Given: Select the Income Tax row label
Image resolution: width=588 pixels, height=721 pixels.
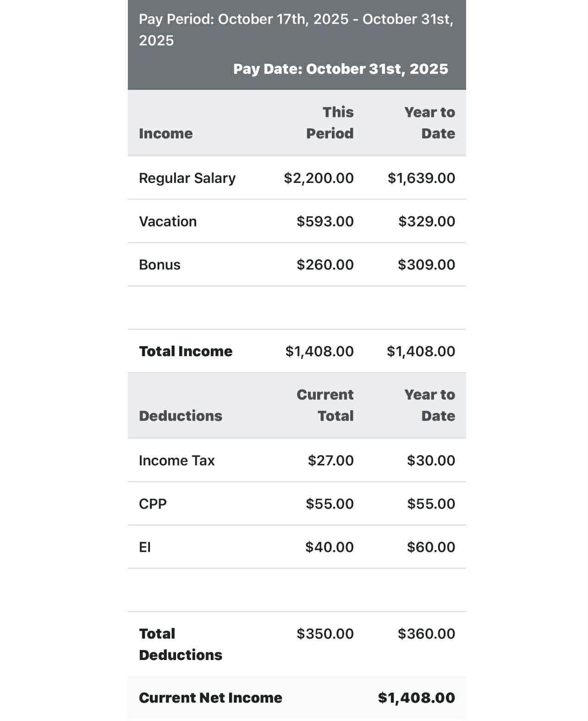Looking at the screenshot, I should point(176,460).
